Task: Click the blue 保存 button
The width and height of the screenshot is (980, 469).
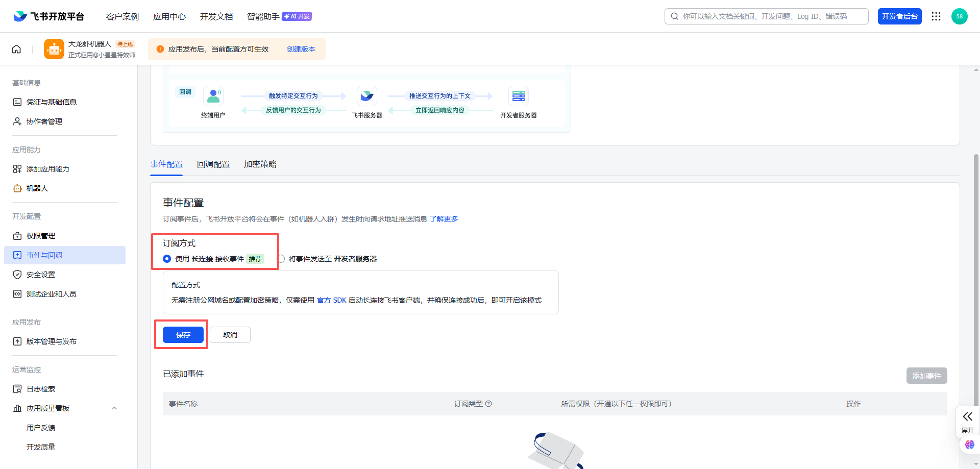Action: point(183,335)
